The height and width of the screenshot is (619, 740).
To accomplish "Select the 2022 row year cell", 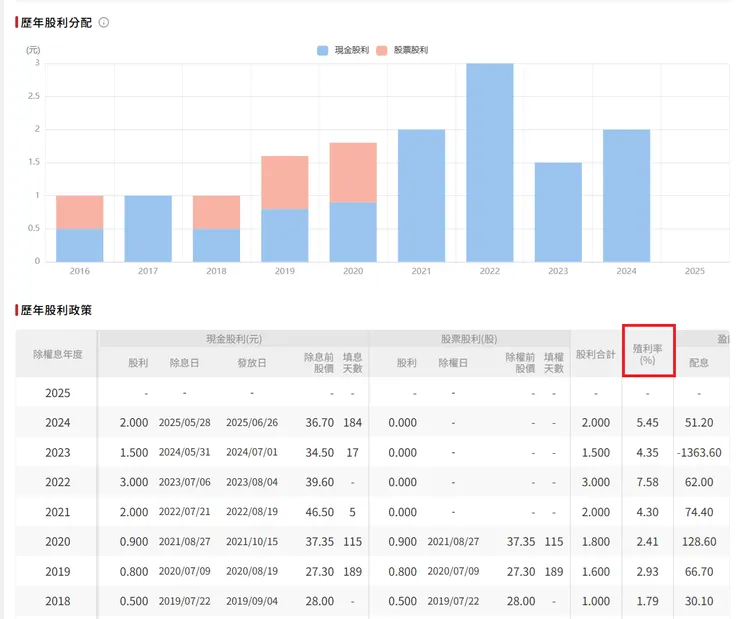I will click(x=58, y=482).
